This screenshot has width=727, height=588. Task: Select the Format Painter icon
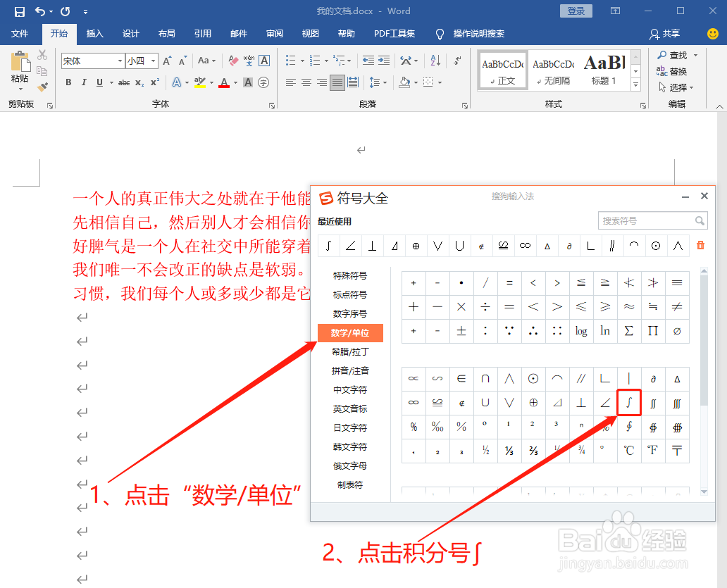click(42, 87)
